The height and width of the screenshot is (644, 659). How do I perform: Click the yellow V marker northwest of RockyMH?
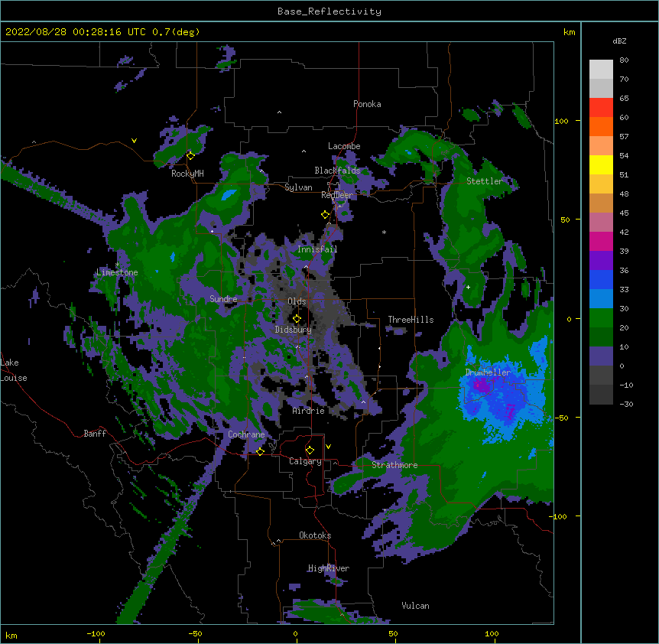pos(134,141)
